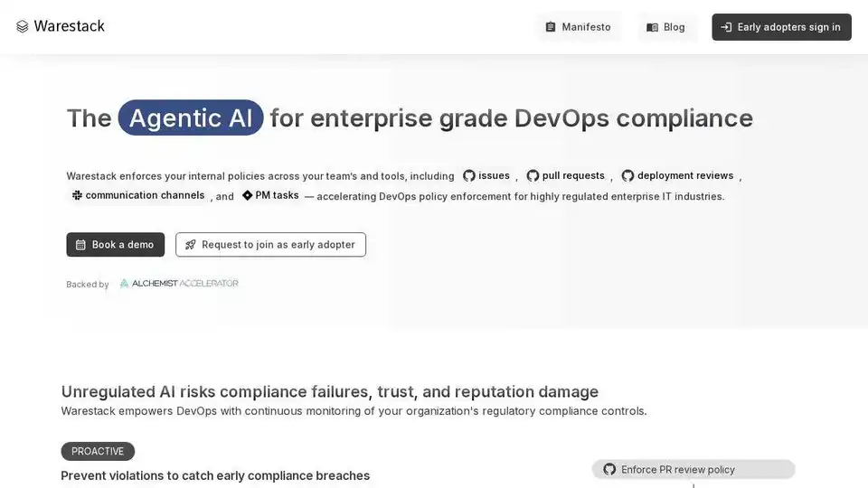Viewport: 868px width, 488px height.
Task: Select the issues tag
Action: 486,175
